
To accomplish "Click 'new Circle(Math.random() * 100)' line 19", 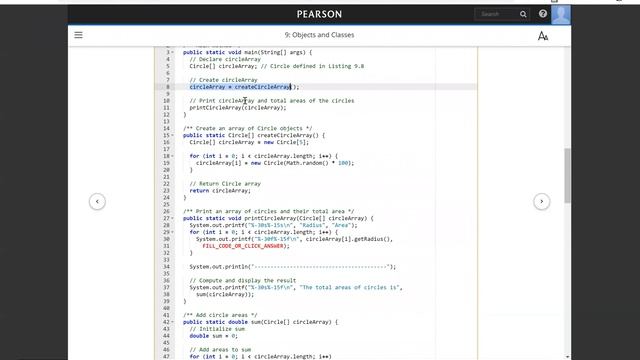I will [302, 163].
